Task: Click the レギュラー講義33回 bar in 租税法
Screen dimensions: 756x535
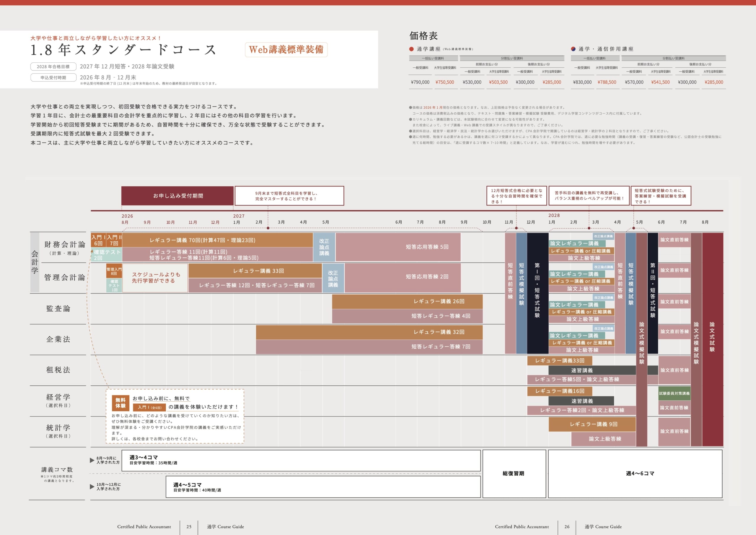Action: click(x=560, y=361)
